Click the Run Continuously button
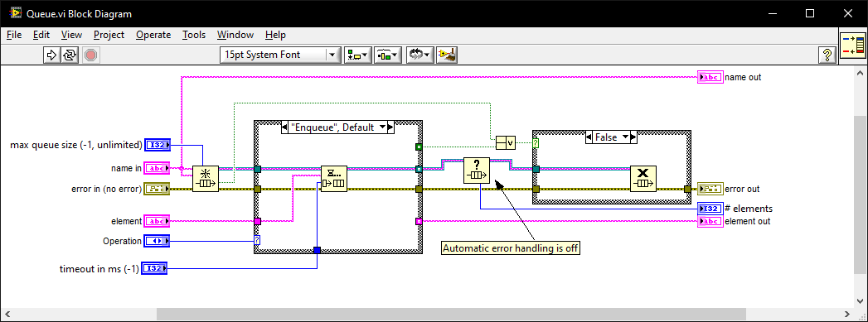Image resolution: width=868 pixels, height=322 pixels. pos(70,55)
